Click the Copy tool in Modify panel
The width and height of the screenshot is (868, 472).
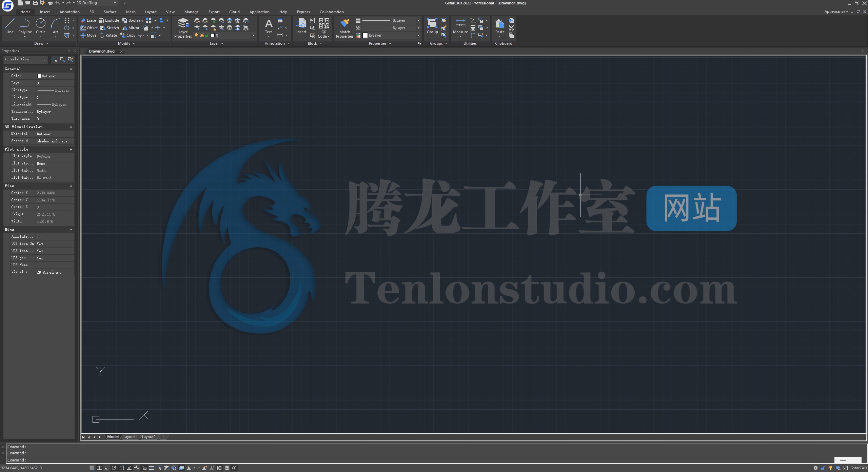pyautogui.click(x=128, y=35)
